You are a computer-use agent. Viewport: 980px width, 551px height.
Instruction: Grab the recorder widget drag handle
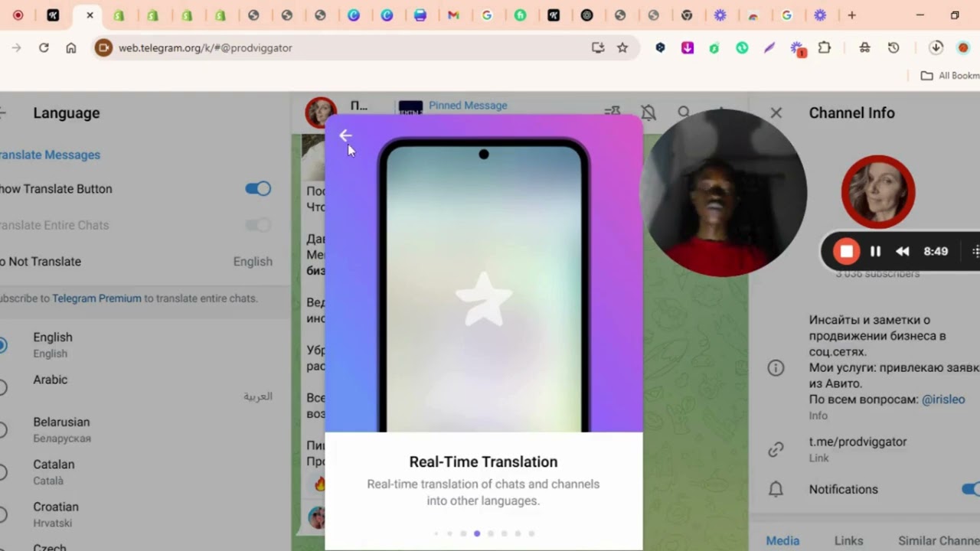(975, 252)
